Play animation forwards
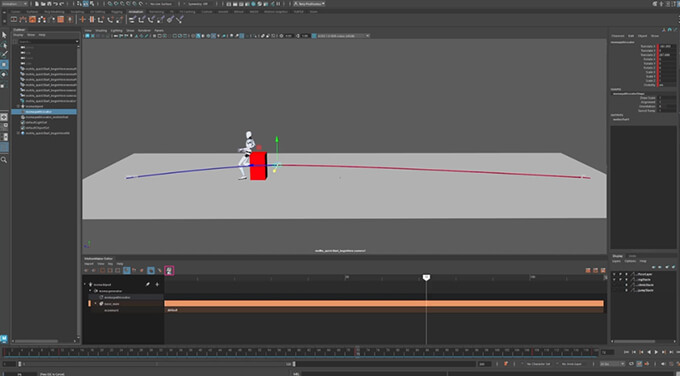 (656, 352)
